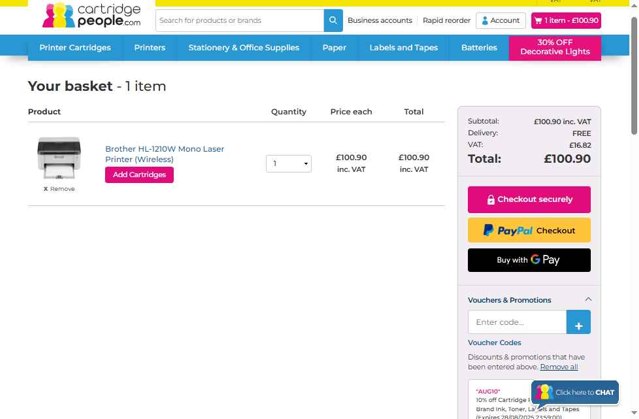The width and height of the screenshot is (639, 419).
Task: Click the Delivery FREE value
Action: pyautogui.click(x=582, y=133)
